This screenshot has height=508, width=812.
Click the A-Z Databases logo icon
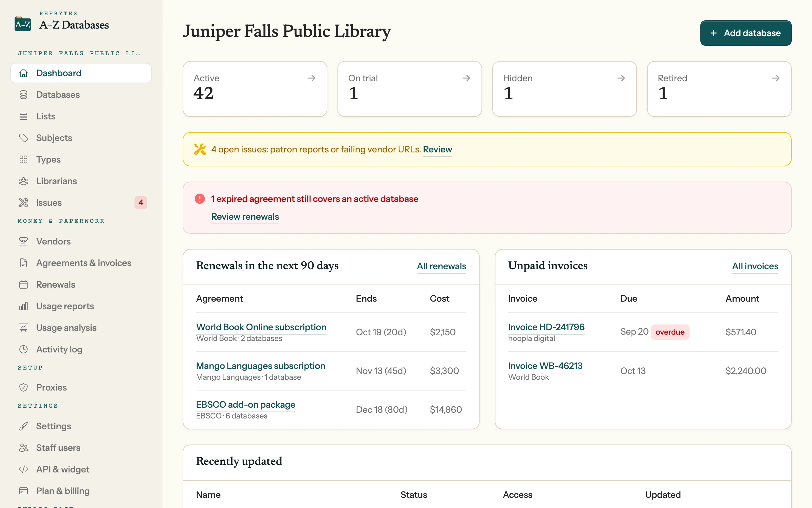[x=23, y=24]
